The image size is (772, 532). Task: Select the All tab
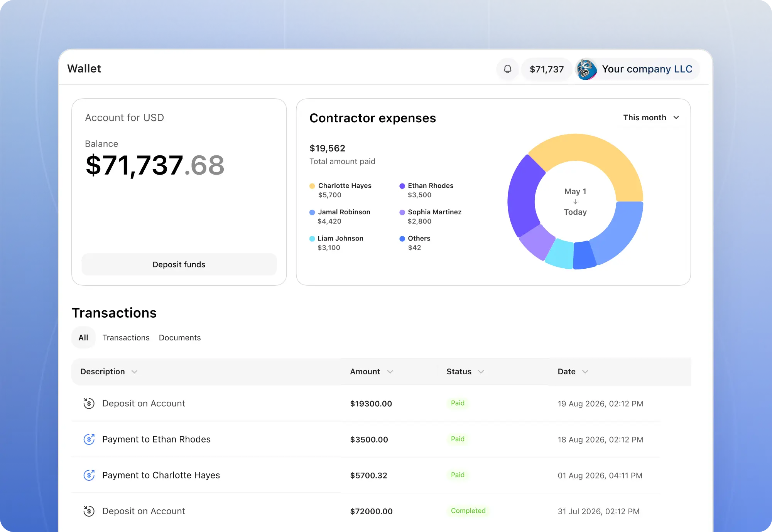click(x=83, y=338)
